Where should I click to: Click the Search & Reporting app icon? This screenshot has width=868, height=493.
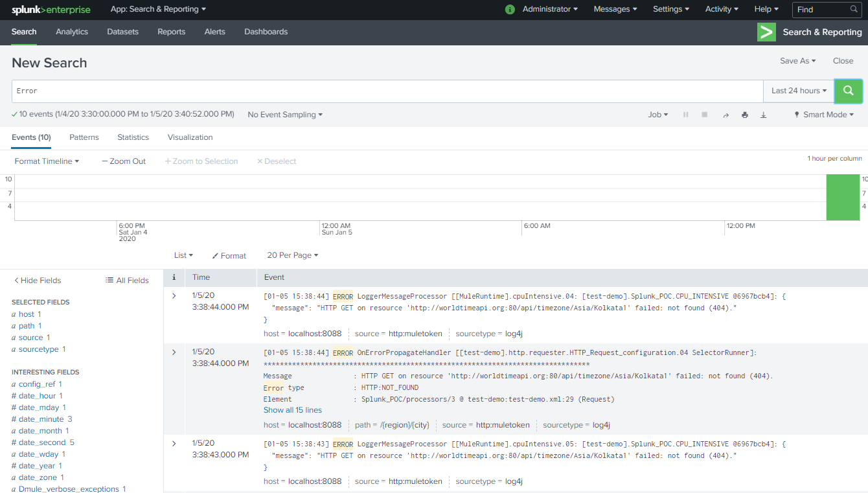pos(766,32)
